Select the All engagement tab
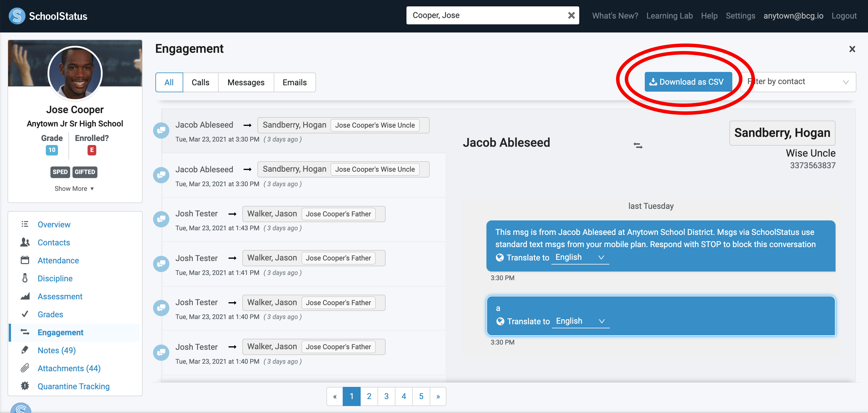This screenshot has height=413, width=868. click(x=169, y=82)
